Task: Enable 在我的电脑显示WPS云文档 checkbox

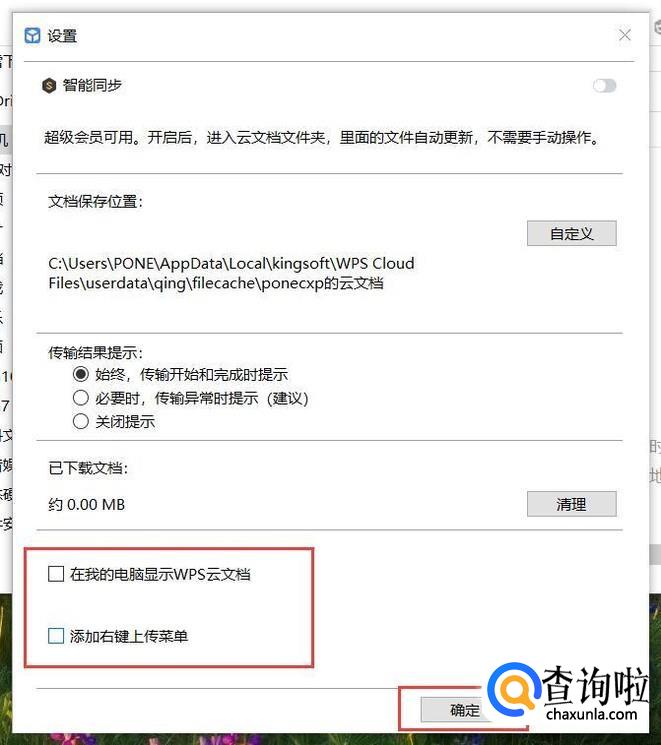Action: tap(56, 574)
